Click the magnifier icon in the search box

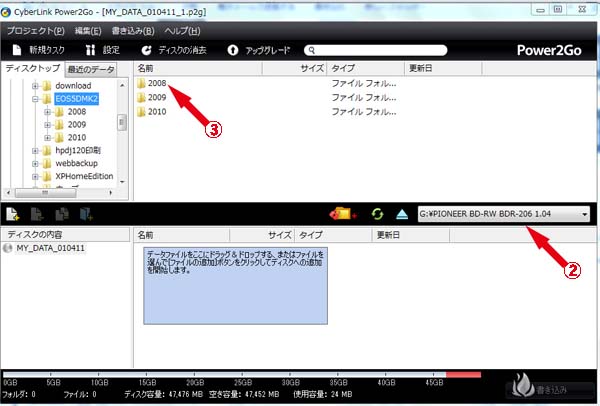[x=312, y=50]
